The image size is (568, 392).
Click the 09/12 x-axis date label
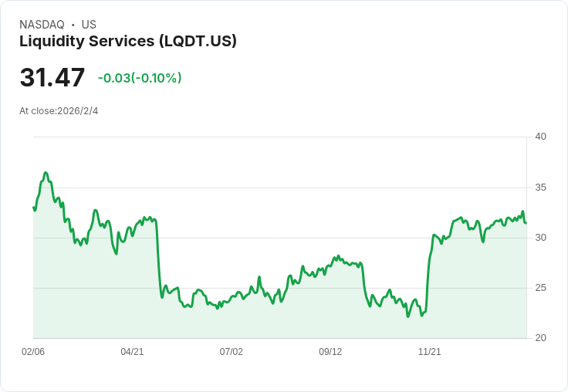click(330, 352)
